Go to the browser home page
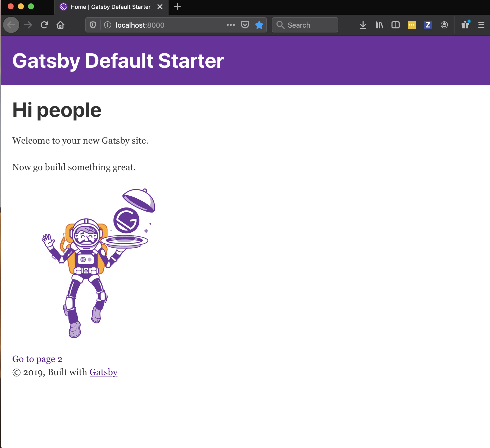Image resolution: width=490 pixels, height=448 pixels. pyautogui.click(x=60, y=25)
